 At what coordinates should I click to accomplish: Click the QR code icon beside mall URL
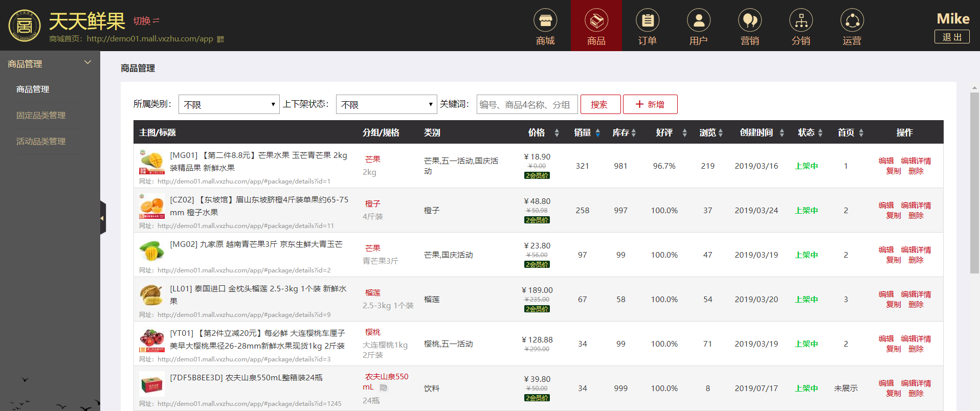click(220, 39)
